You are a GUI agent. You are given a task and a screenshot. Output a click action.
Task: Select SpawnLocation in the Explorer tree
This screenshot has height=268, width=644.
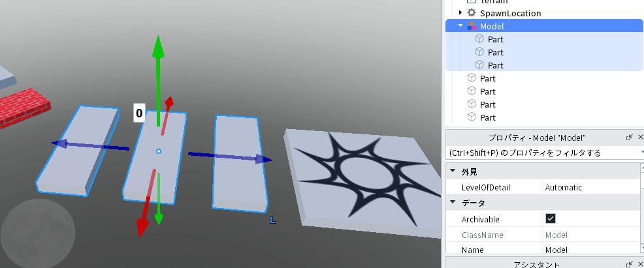coord(510,13)
